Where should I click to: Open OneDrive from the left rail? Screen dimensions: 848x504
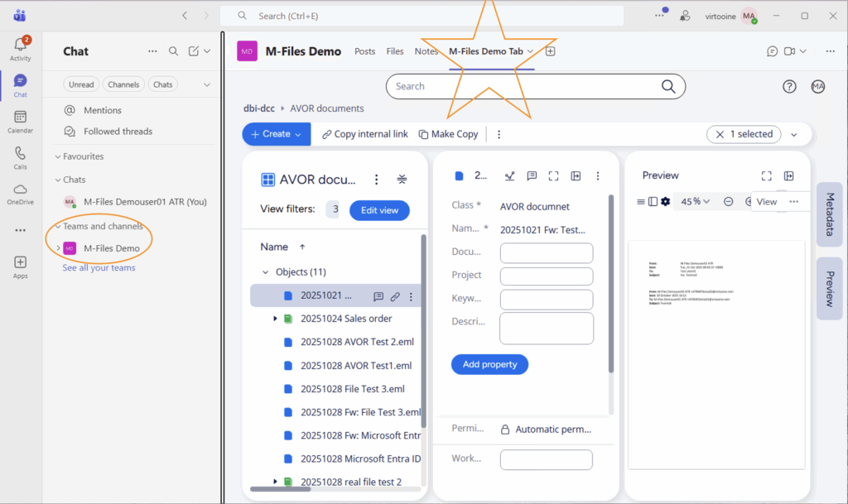click(x=21, y=194)
